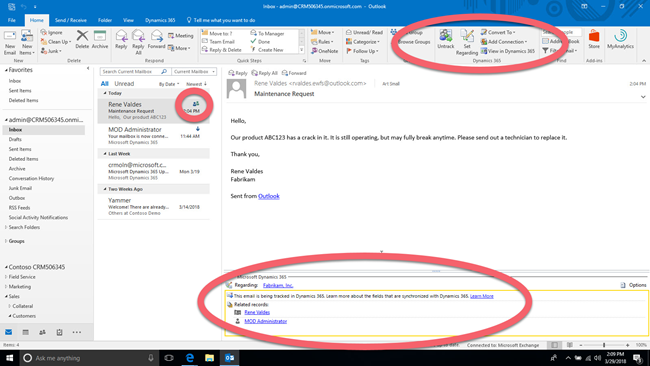The height and width of the screenshot is (366, 650).
Task: Open the Categorize dropdown
Action: pos(363,42)
